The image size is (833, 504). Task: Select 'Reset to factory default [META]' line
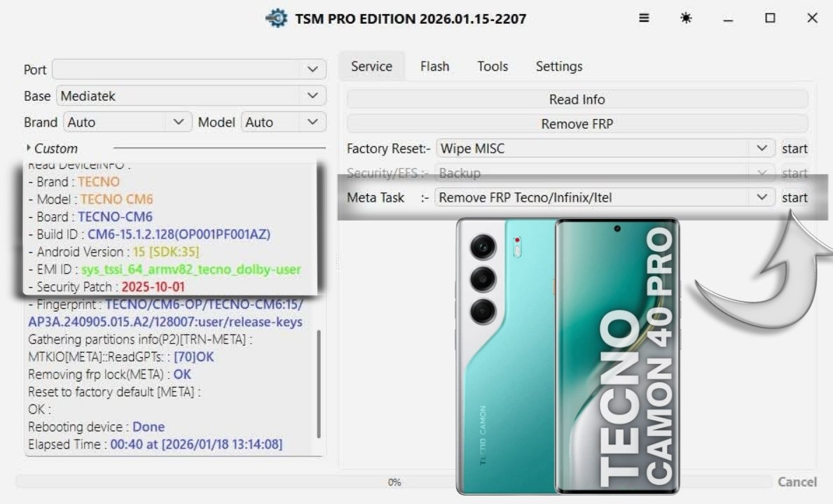(x=114, y=391)
